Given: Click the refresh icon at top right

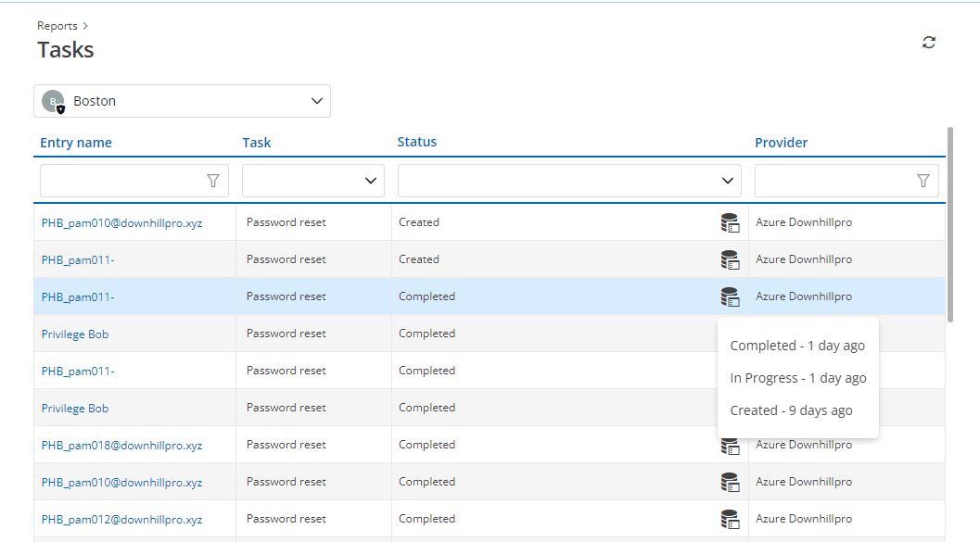Looking at the screenshot, I should [928, 43].
